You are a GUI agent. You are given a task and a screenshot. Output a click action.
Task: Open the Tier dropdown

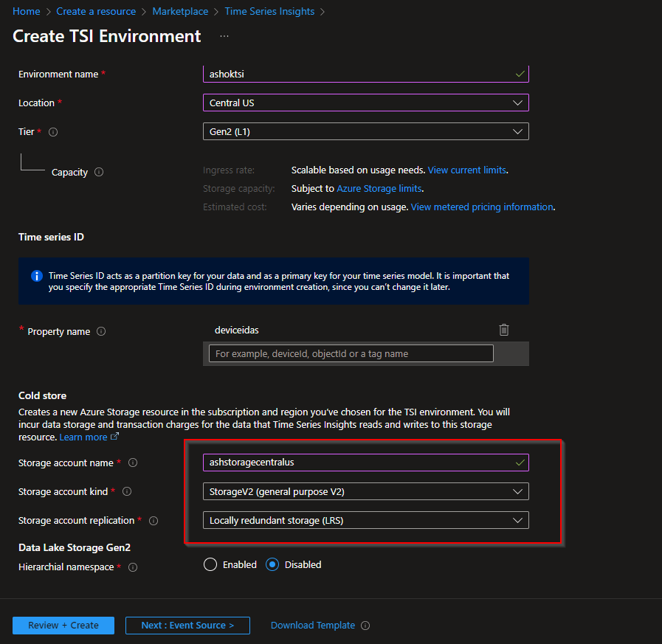click(x=365, y=131)
